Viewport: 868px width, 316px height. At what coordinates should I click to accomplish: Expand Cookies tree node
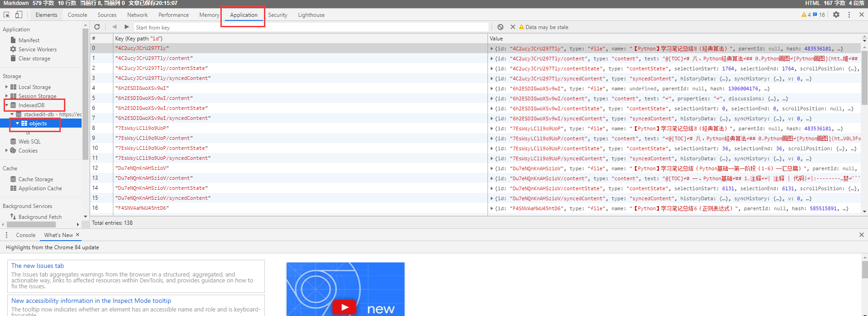(6, 150)
